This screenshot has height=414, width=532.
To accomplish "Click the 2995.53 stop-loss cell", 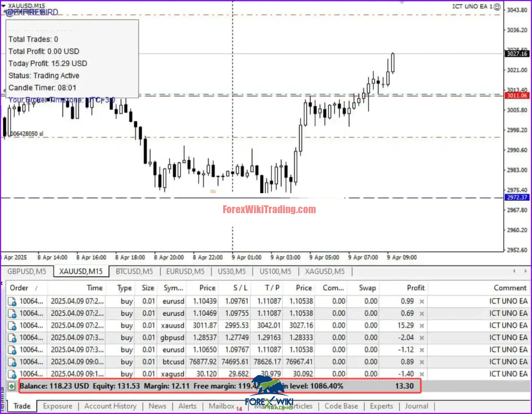I will pos(237,326).
